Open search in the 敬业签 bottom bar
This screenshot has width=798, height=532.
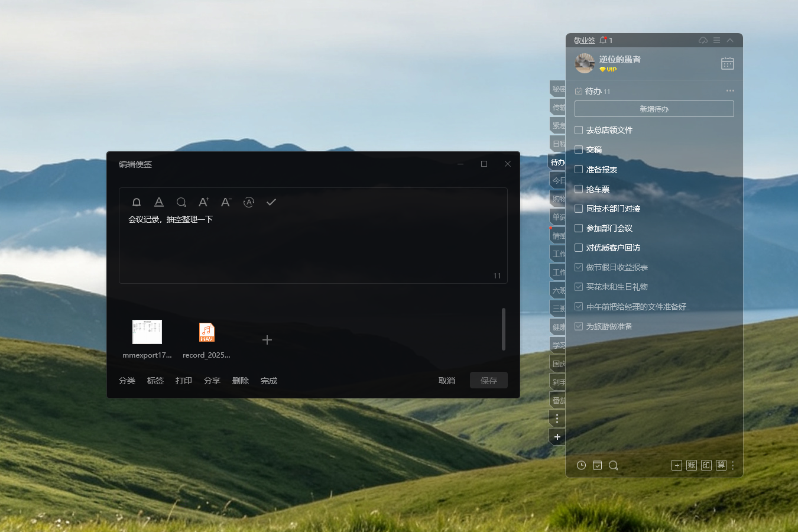(x=614, y=465)
